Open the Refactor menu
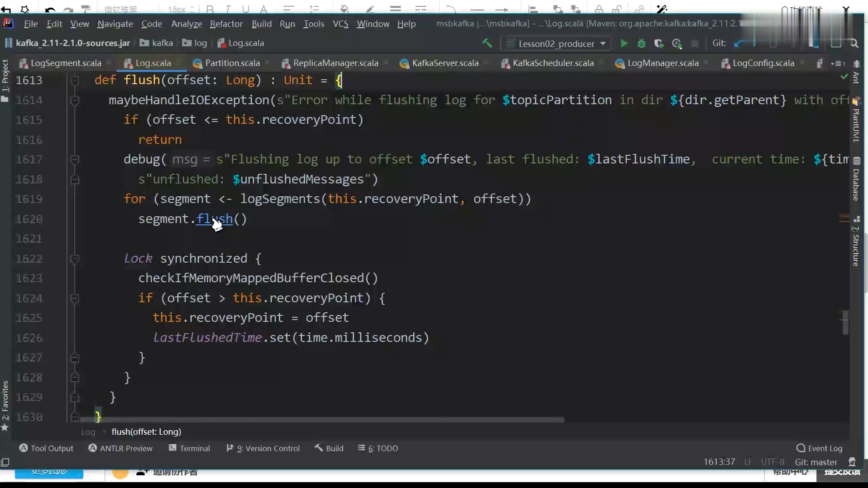Screen dimensions: 868x488 click(x=226, y=24)
